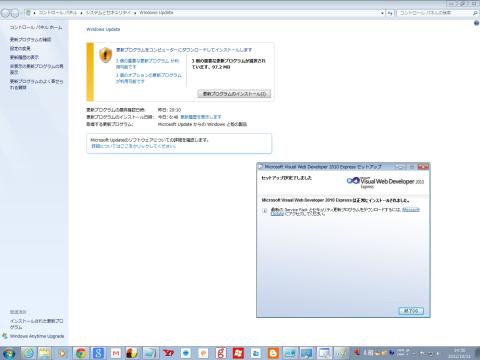
Task: Open Windows Media Player from the taskbar
Action: tap(62, 353)
